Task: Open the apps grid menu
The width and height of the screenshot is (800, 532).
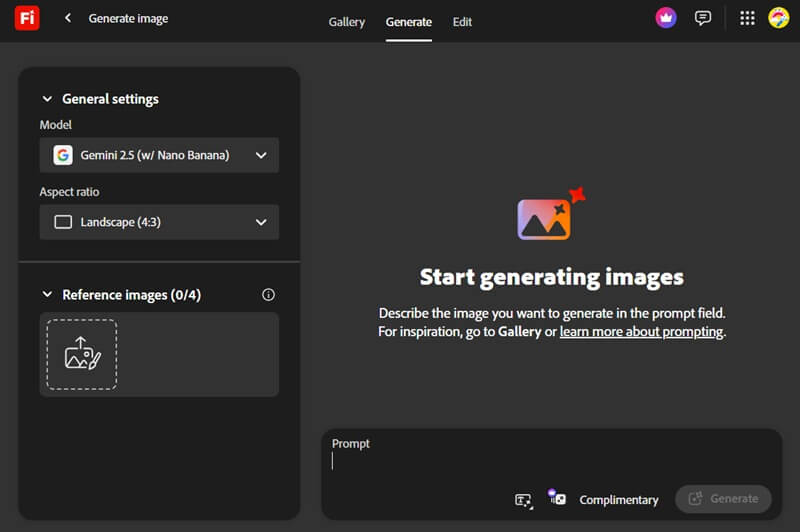Action: tap(747, 18)
